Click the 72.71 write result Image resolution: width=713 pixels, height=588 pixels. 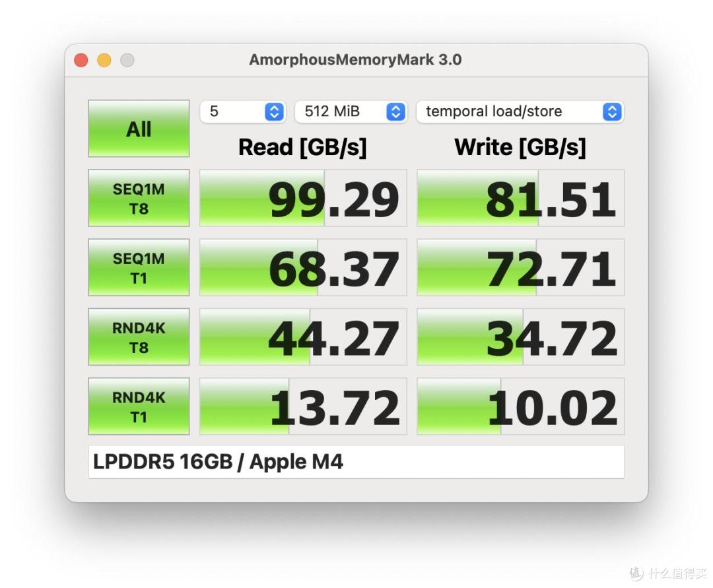pyautogui.click(x=521, y=268)
